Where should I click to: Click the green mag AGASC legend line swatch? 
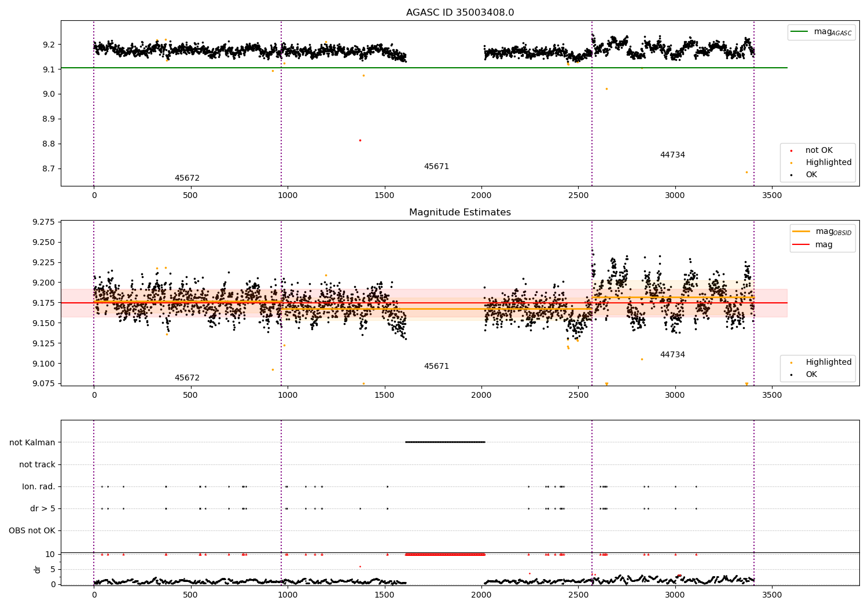(800, 32)
